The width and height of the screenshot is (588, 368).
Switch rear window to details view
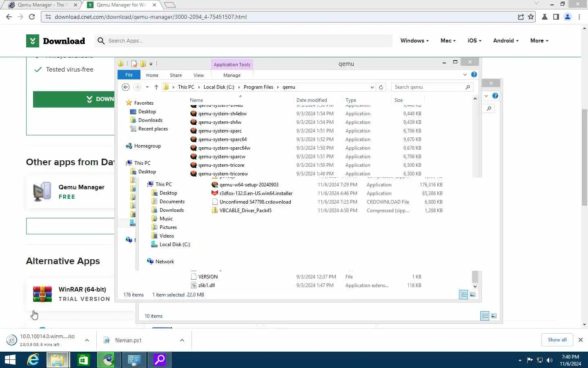[x=485, y=316]
